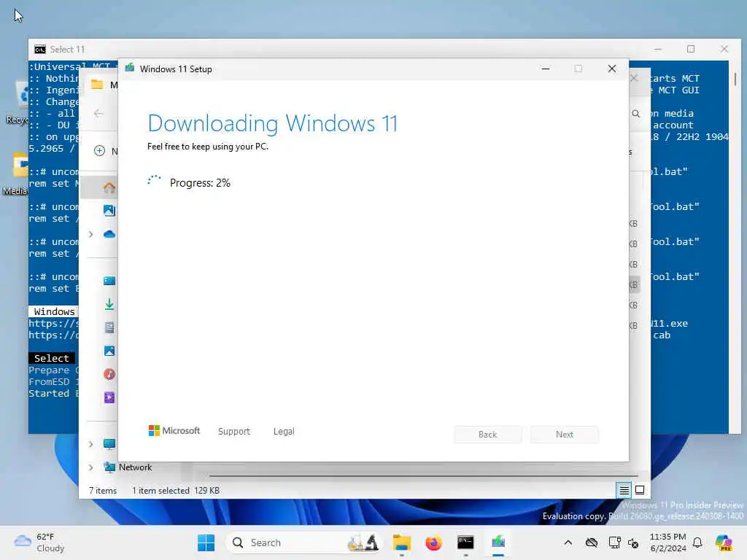Click the Explorer search magnifier icon

click(636, 114)
